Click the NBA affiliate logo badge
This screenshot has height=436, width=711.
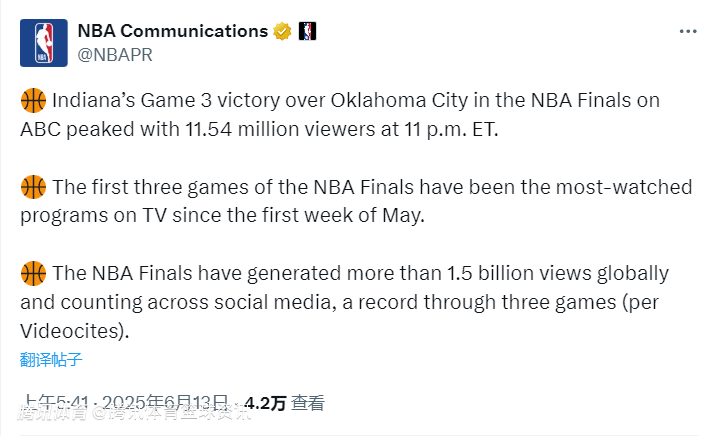click(307, 31)
